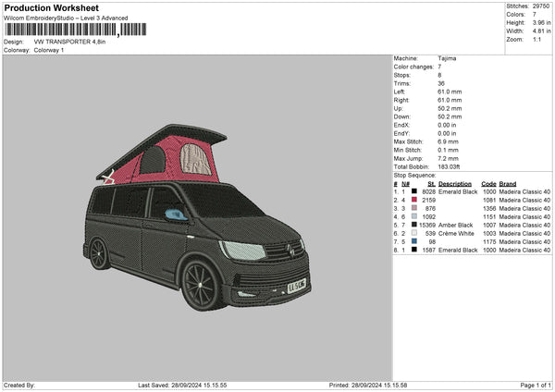Click the 'N#' column header
Screen dimensions: 555x392
(x=405, y=184)
